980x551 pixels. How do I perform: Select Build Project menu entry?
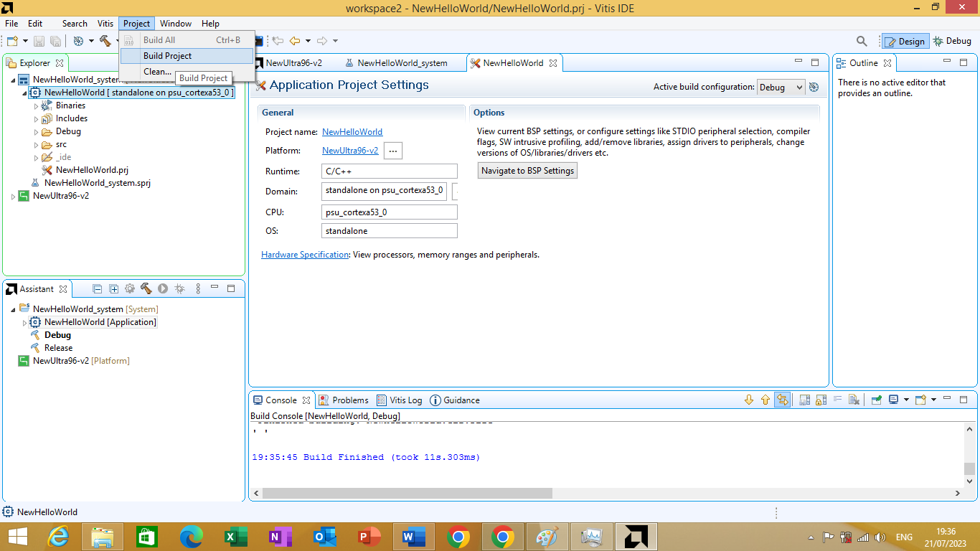pyautogui.click(x=187, y=56)
